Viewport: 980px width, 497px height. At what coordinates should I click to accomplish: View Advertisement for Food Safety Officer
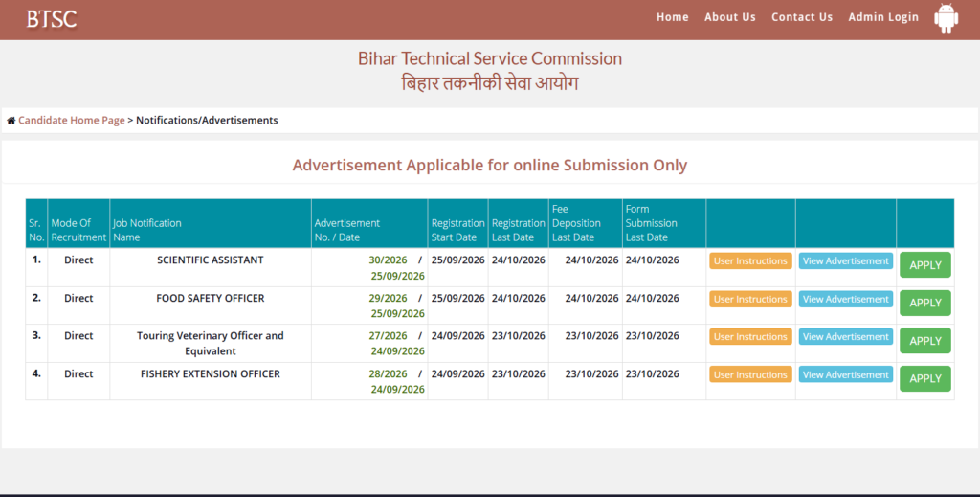click(x=846, y=299)
